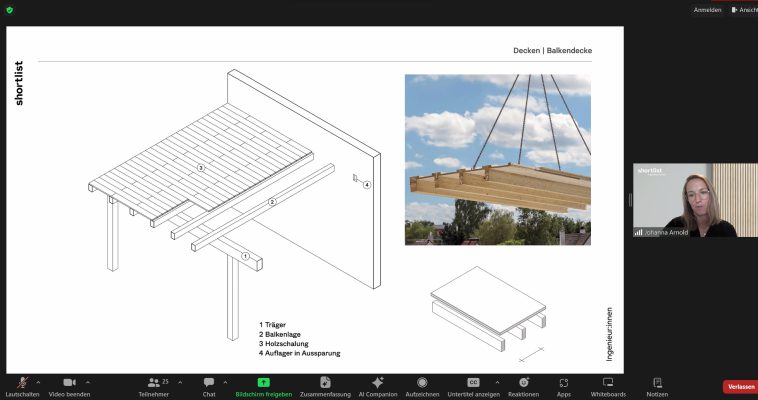Click legend entry 2 Balkenlage
Screen dimensions: 758x400
coord(280,334)
